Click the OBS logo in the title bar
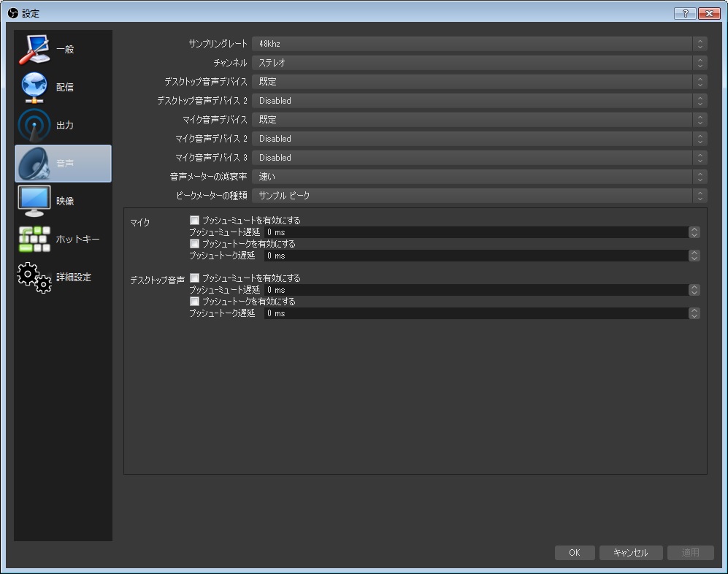Screen dimensions: 728x574 (x=12, y=13)
